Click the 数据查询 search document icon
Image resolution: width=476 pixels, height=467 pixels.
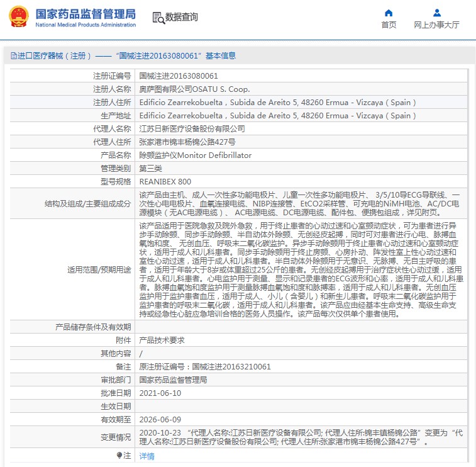coord(158,18)
